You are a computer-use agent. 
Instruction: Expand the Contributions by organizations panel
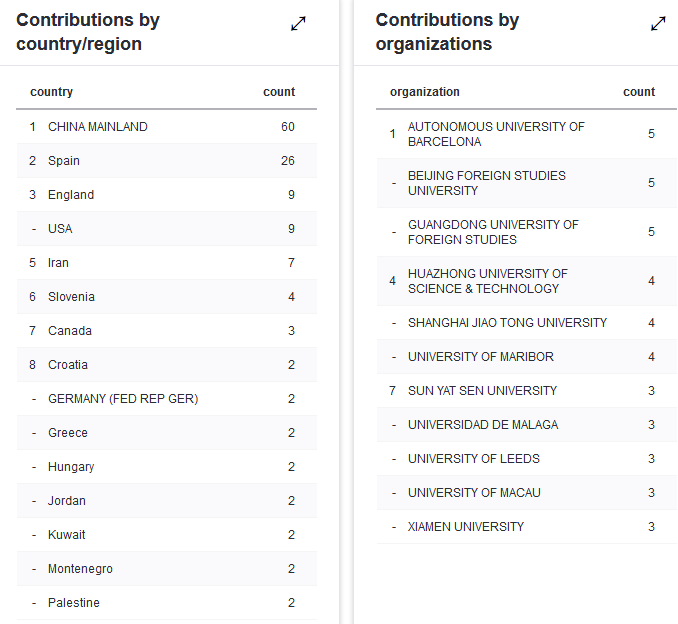658,24
